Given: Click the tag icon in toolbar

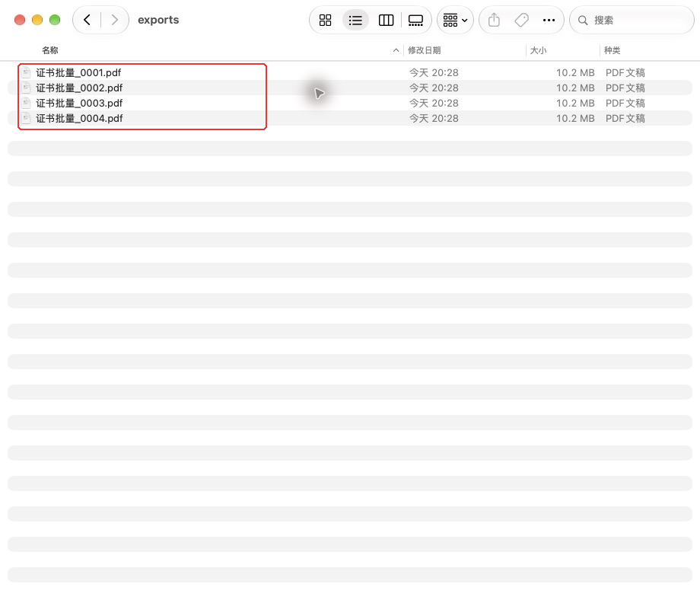Looking at the screenshot, I should (x=521, y=20).
